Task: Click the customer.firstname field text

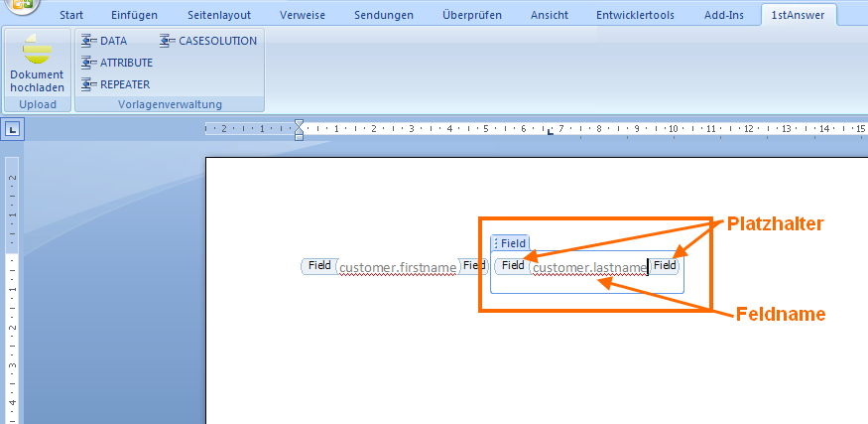Action: point(398,267)
